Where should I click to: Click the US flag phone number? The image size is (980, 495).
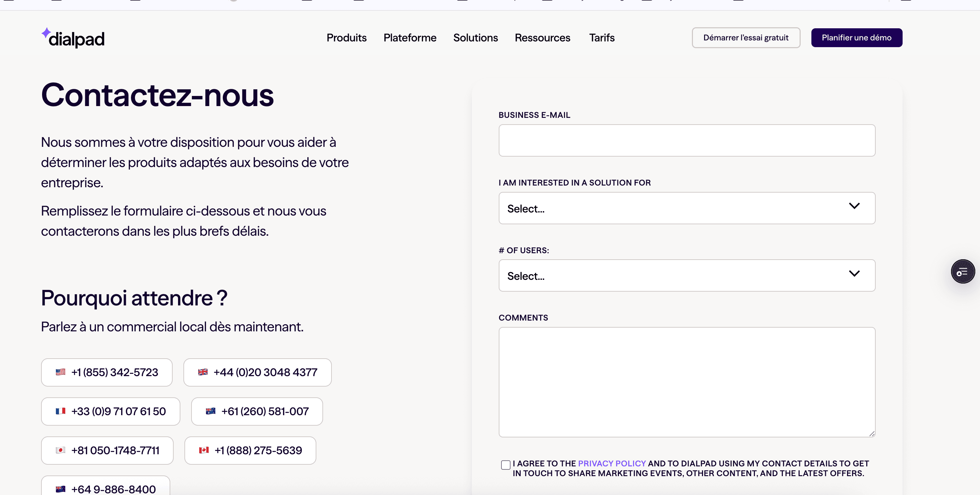[107, 372]
